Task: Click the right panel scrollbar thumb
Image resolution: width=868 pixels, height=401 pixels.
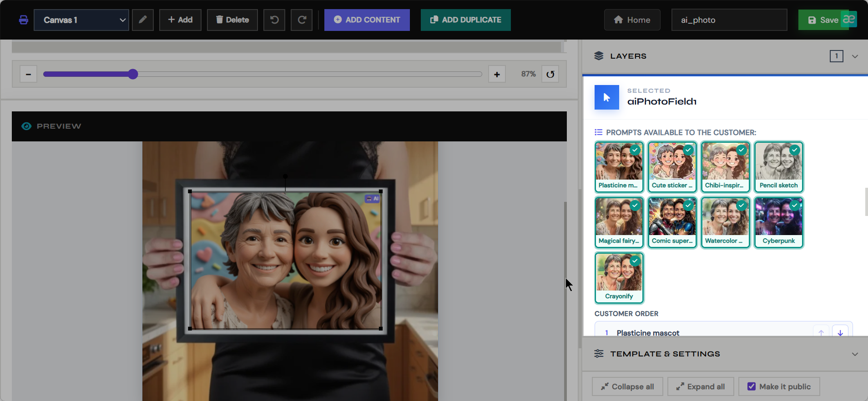Action: [x=866, y=202]
